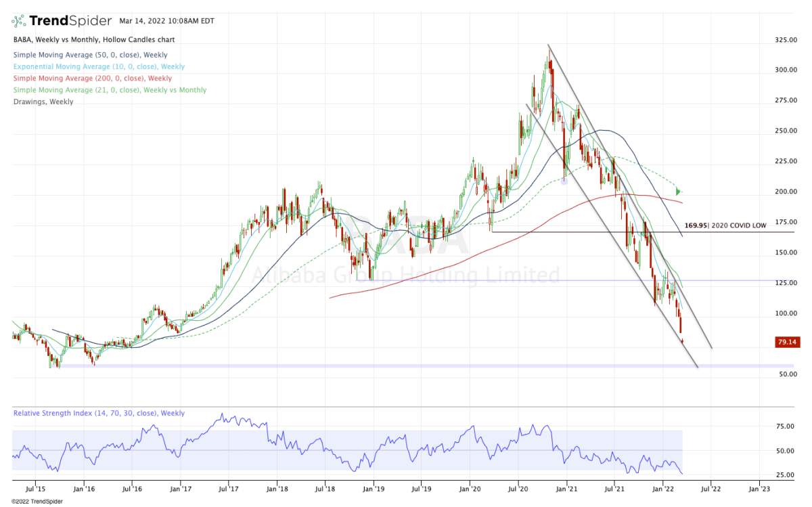Select the red Simple Moving Average 200 legend
The width and height of the screenshot is (812, 507).
pyautogui.click(x=91, y=79)
